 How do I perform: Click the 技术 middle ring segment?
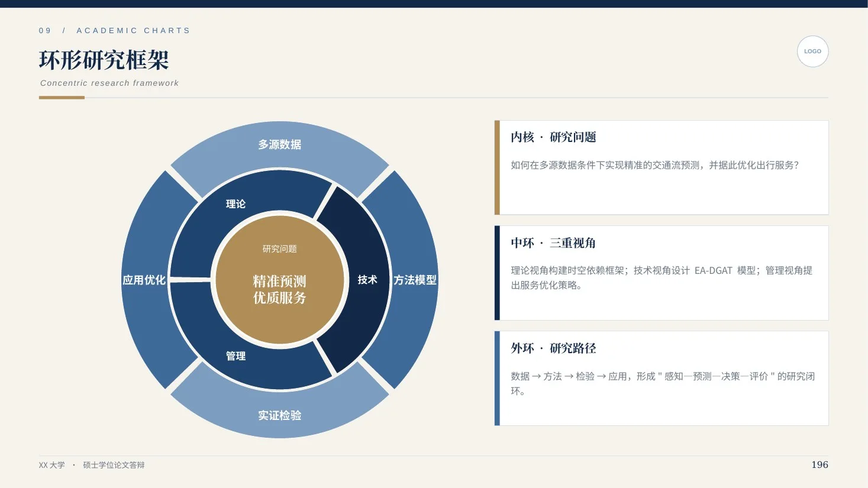pyautogui.click(x=367, y=280)
